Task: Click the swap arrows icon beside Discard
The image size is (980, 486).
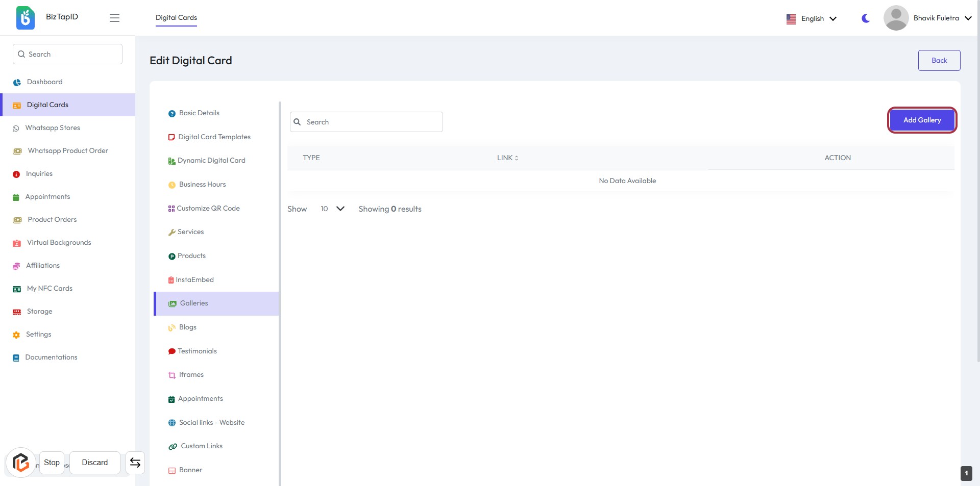Action: pyautogui.click(x=135, y=463)
